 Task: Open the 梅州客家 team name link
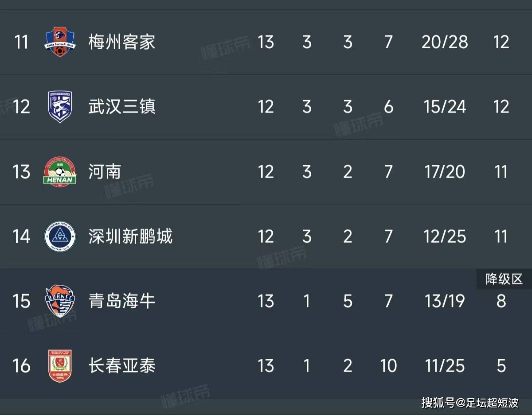(121, 42)
